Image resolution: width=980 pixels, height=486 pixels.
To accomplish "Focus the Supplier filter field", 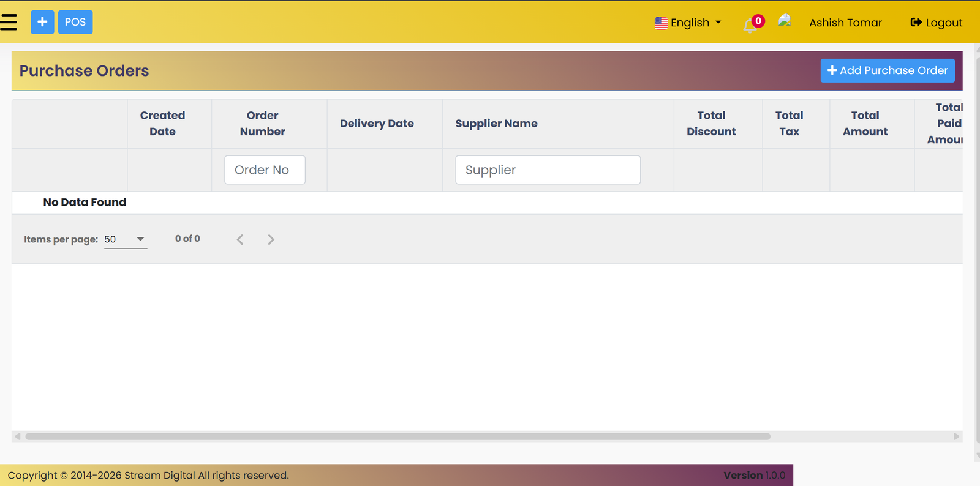I will pyautogui.click(x=548, y=170).
